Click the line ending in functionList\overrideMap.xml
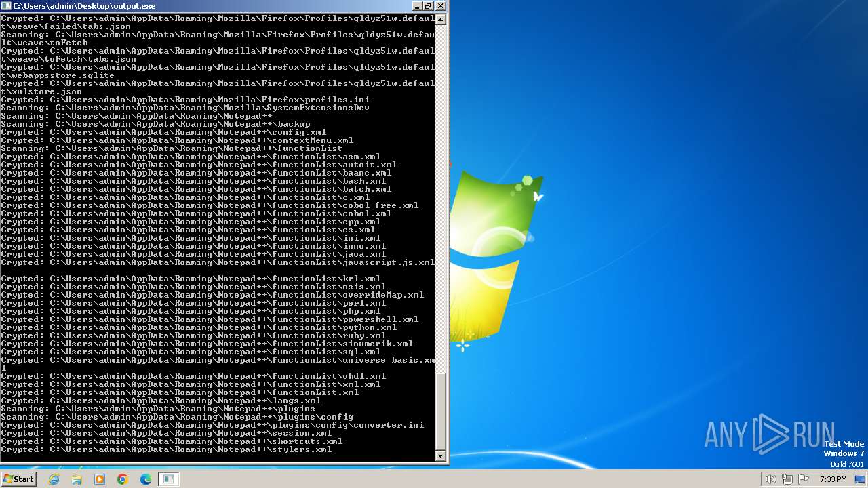868x488 pixels. pyautogui.click(x=212, y=295)
